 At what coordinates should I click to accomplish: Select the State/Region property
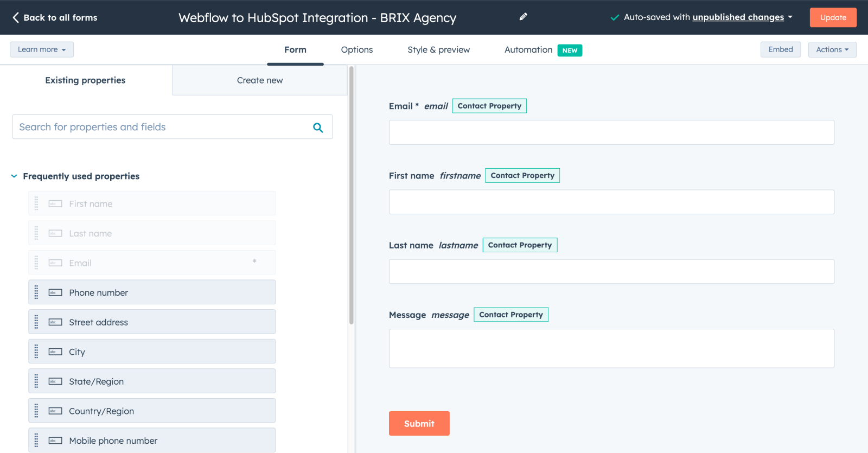pyautogui.click(x=152, y=381)
